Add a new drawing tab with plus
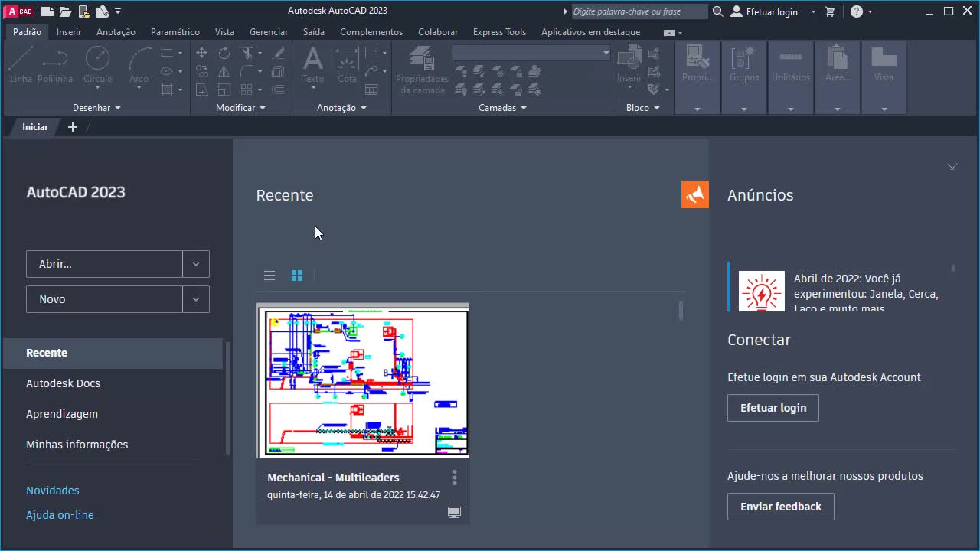This screenshot has height=551, width=980. (73, 127)
